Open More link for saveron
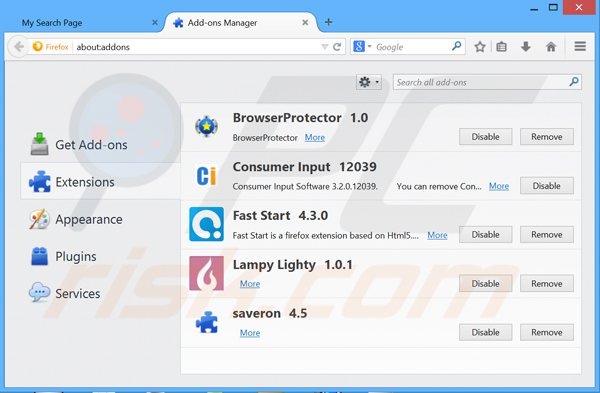 250,333
